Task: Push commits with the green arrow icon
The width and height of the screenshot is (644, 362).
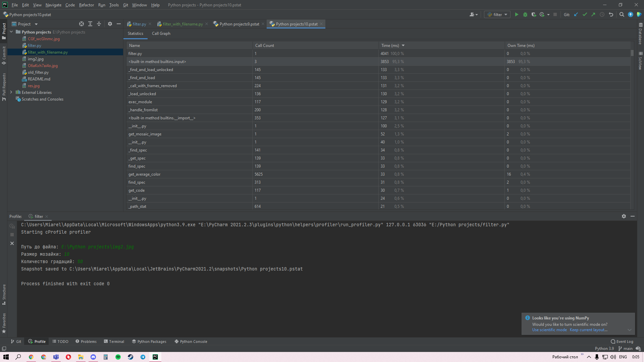Action: click(593, 14)
